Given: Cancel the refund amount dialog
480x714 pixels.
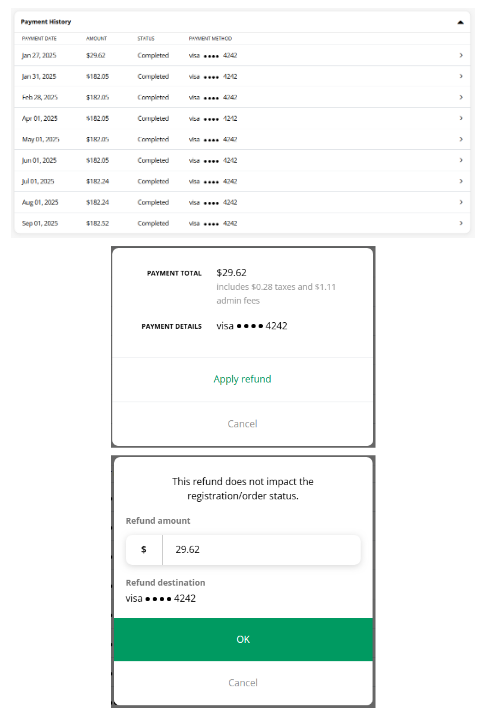Looking at the screenshot, I should [x=243, y=683].
